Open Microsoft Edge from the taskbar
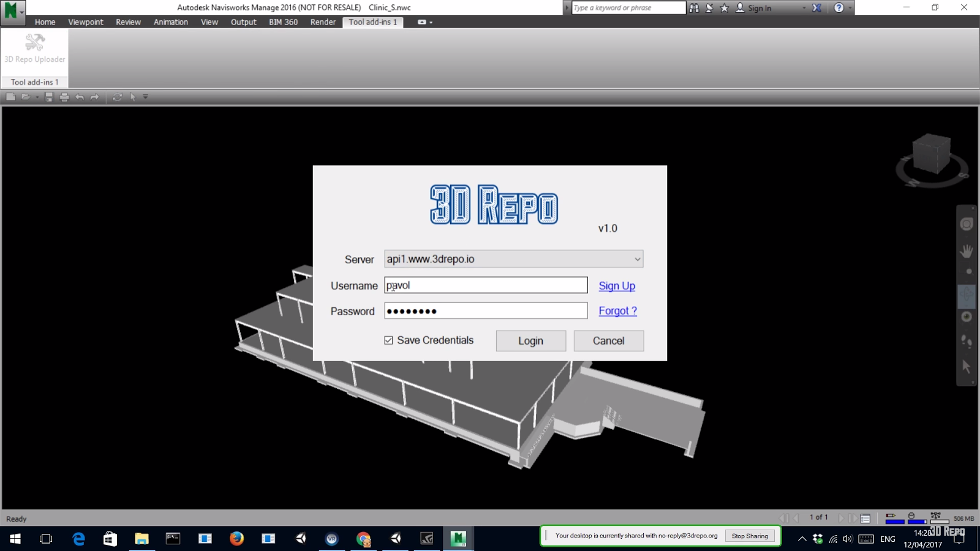The height and width of the screenshot is (551, 980). [78, 539]
